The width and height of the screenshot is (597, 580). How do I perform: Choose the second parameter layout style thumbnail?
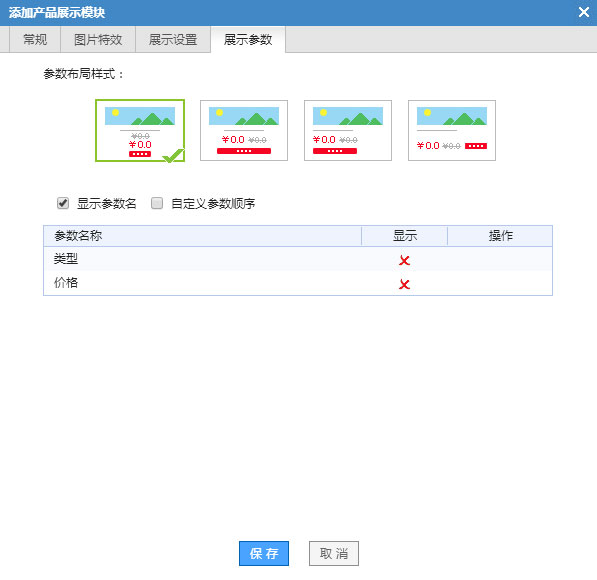[x=244, y=131]
